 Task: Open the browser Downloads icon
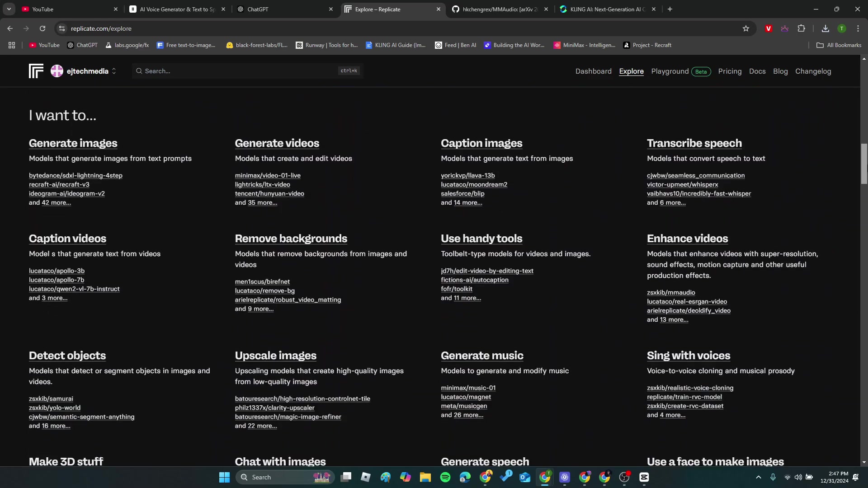click(826, 28)
